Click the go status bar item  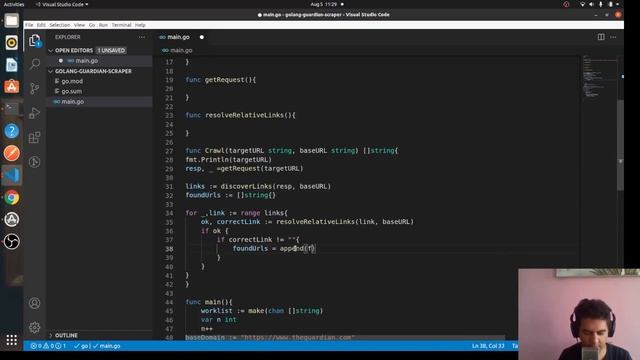(82, 346)
